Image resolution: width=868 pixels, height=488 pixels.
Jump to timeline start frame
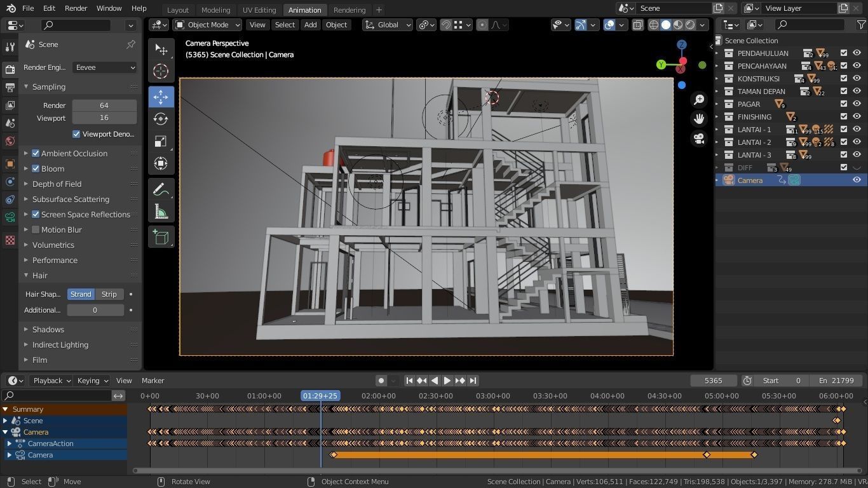[409, 381]
